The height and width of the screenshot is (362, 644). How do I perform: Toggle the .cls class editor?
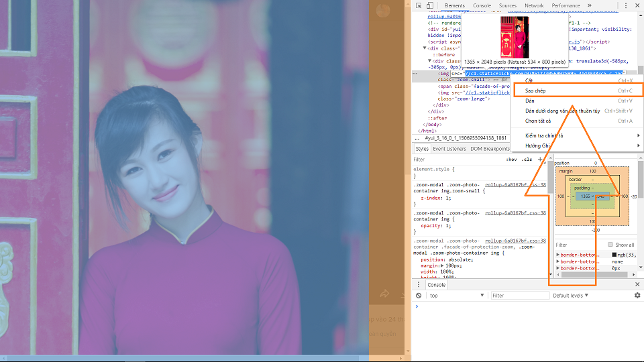pyautogui.click(x=527, y=160)
